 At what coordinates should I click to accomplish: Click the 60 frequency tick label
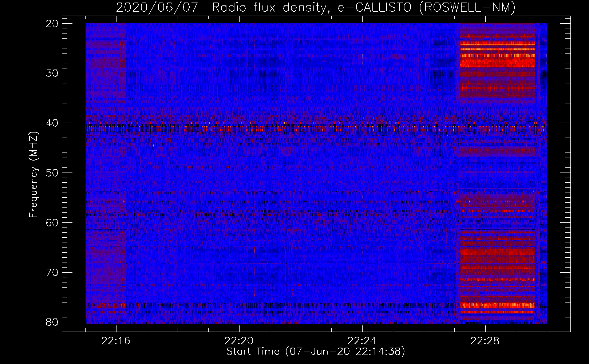point(52,223)
